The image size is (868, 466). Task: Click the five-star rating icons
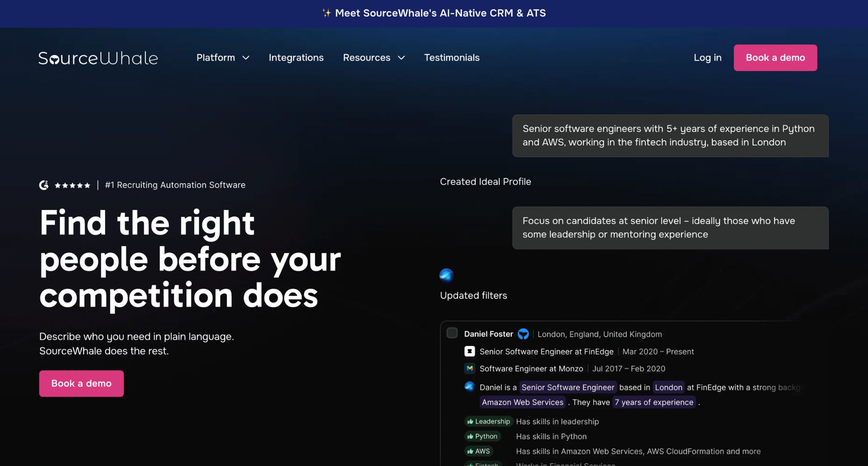click(x=72, y=185)
